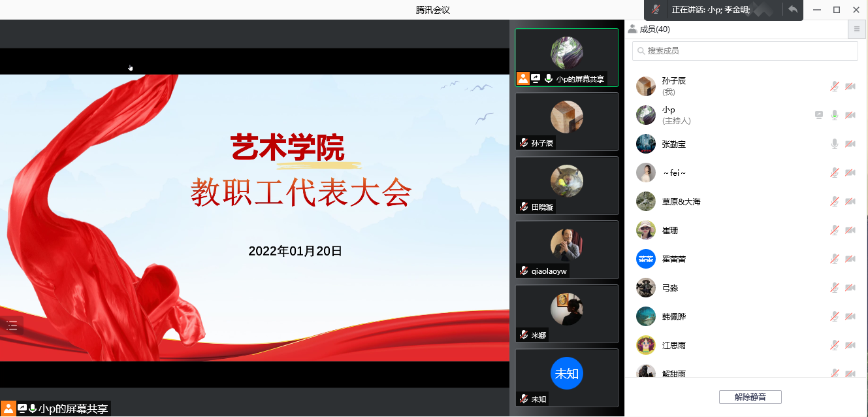
Task: Toggle camera icon for 孙子辰 in member list
Action: [x=850, y=86]
